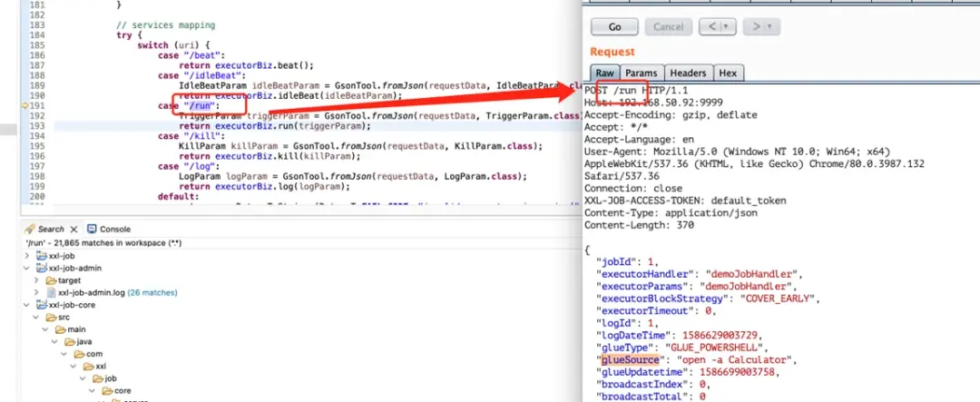Click the java folder icon
The image size is (980, 402).
coord(70,341)
